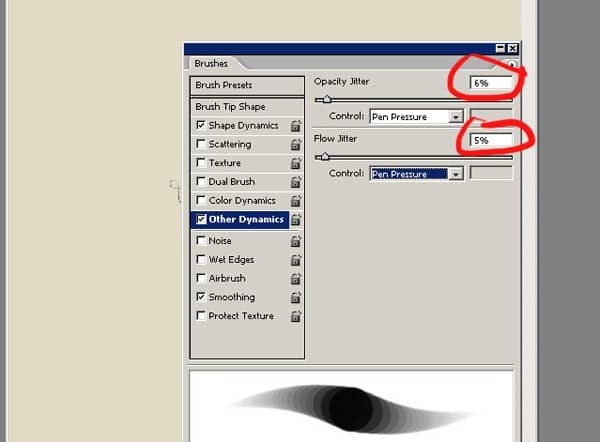Select the Color Dynamics label

coord(242,201)
